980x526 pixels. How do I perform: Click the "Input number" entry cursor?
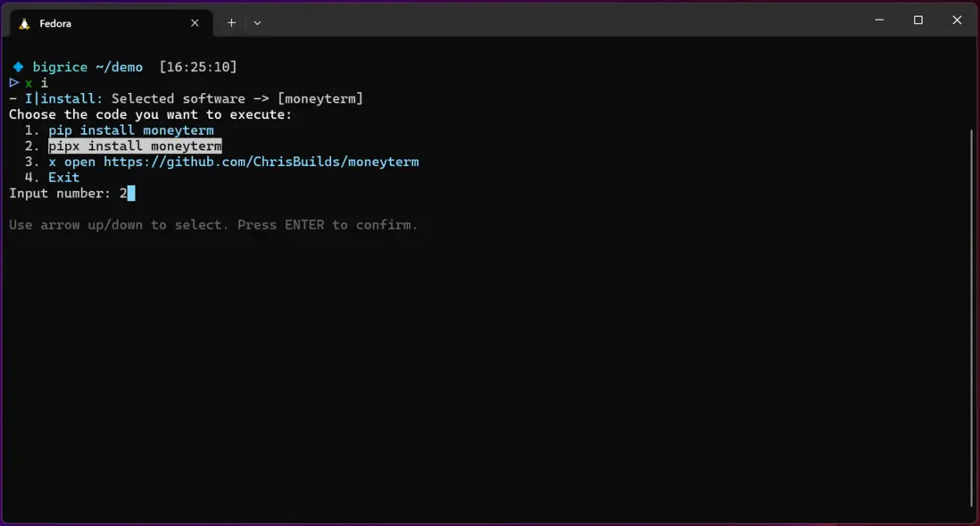(130, 193)
